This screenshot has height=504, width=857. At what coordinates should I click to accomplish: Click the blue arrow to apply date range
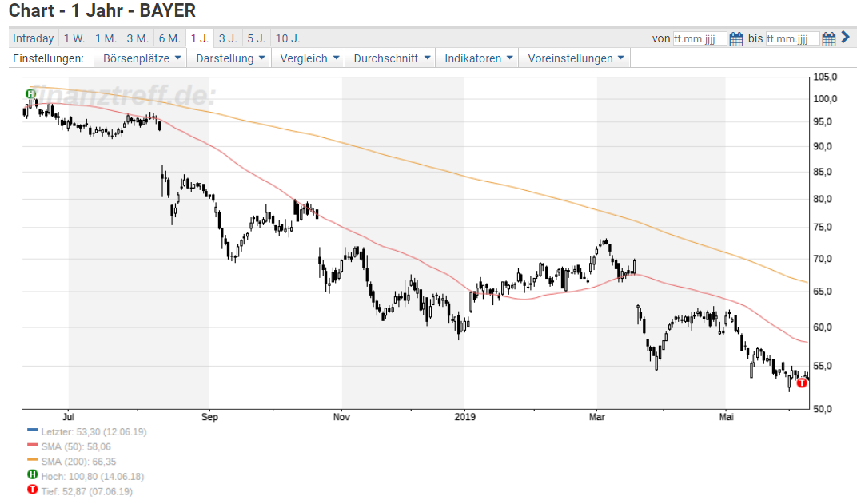pyautogui.click(x=846, y=37)
